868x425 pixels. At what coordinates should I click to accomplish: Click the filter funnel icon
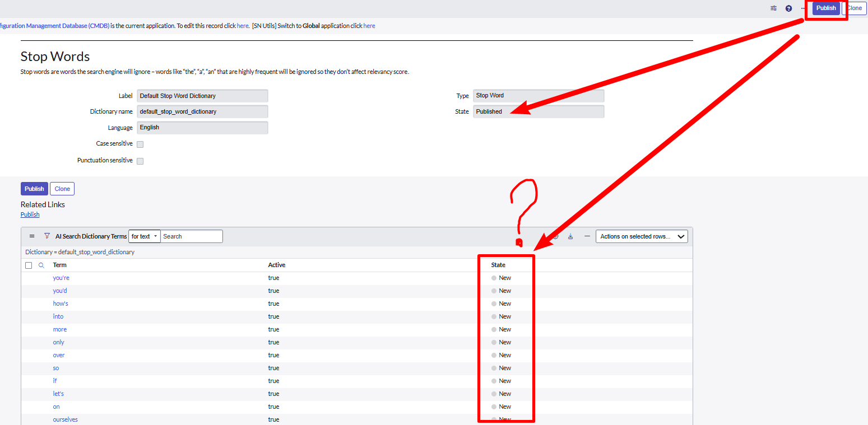(x=47, y=236)
